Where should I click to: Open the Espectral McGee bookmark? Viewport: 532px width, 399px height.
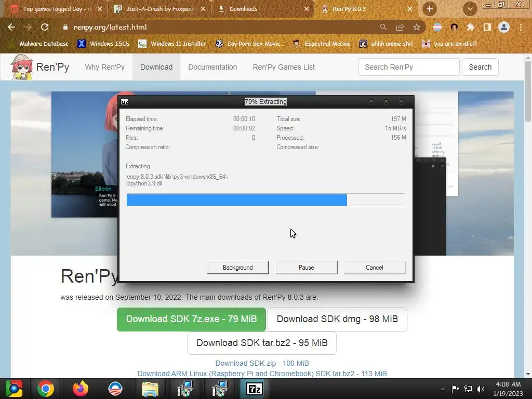pyautogui.click(x=321, y=44)
